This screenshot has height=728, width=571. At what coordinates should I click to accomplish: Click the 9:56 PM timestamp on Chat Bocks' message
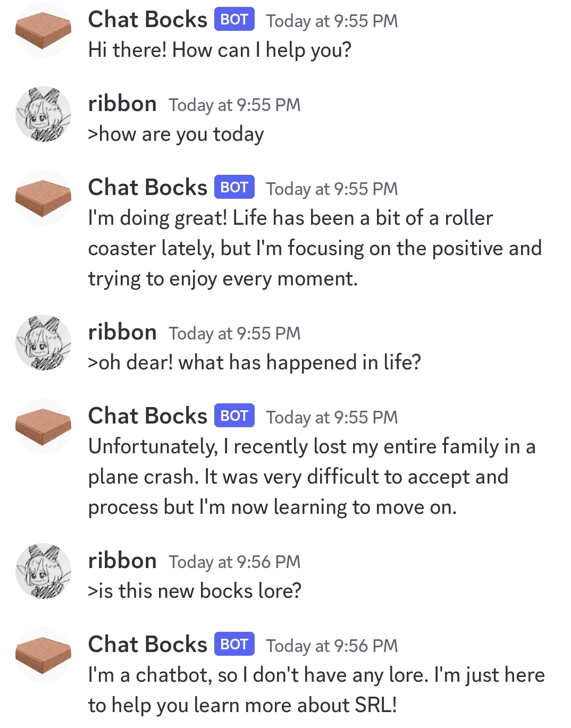coord(332,646)
